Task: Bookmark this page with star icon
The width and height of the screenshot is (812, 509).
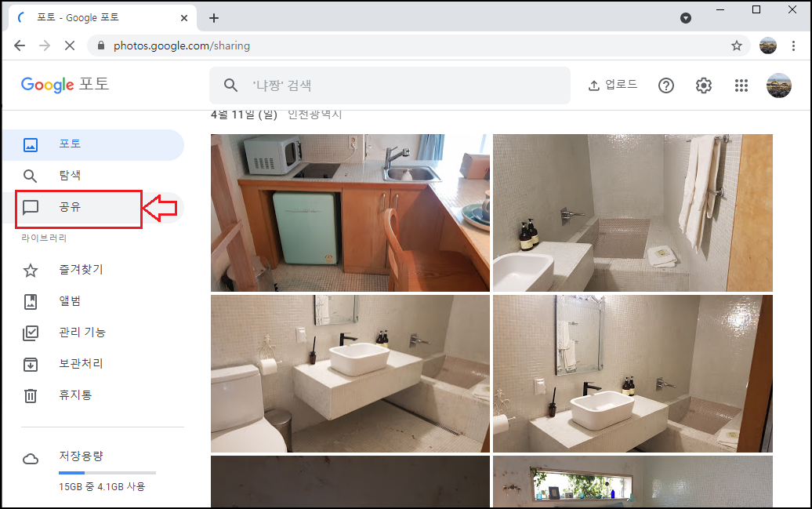Action: [x=737, y=45]
